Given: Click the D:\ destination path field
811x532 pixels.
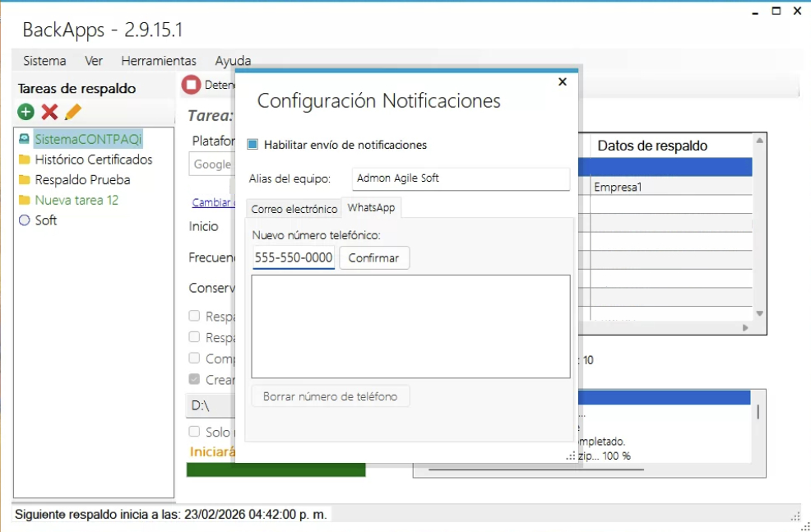Looking at the screenshot, I should pyautogui.click(x=211, y=406).
